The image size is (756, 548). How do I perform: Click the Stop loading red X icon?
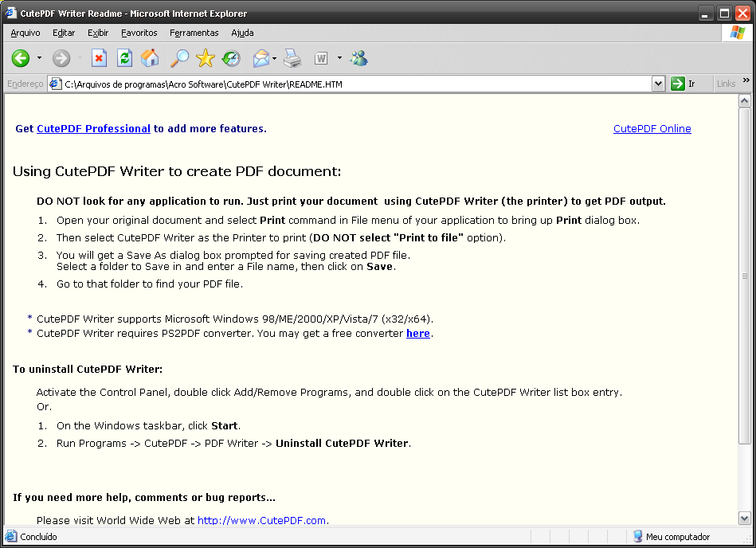click(99, 58)
